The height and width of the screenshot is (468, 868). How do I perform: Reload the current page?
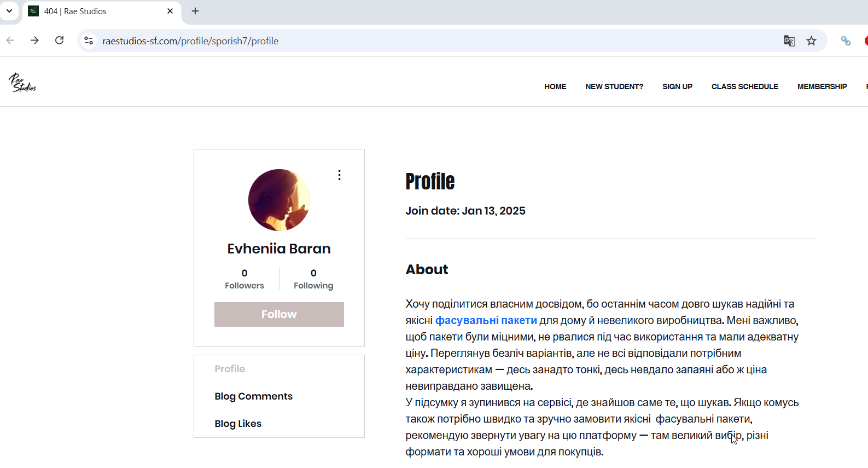(x=60, y=41)
